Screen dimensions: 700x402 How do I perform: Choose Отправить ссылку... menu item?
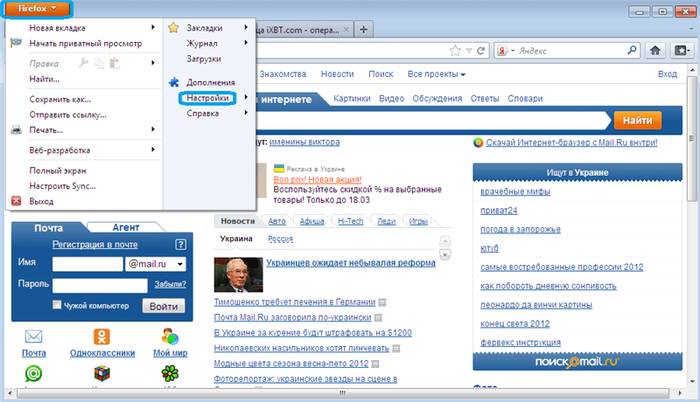[67, 115]
